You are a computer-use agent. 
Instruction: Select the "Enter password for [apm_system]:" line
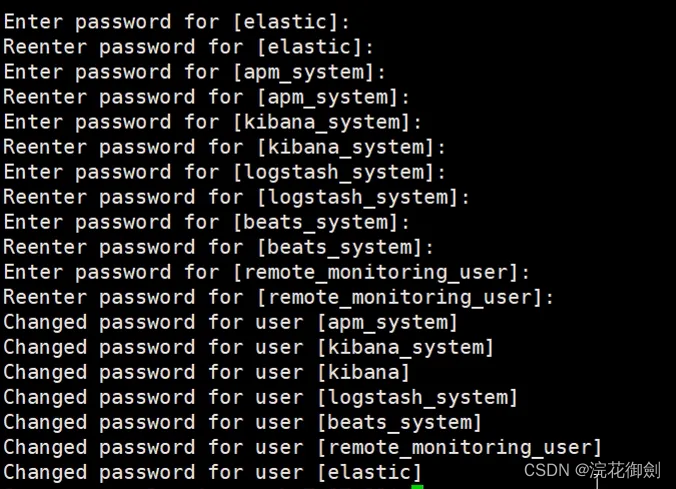click(194, 72)
